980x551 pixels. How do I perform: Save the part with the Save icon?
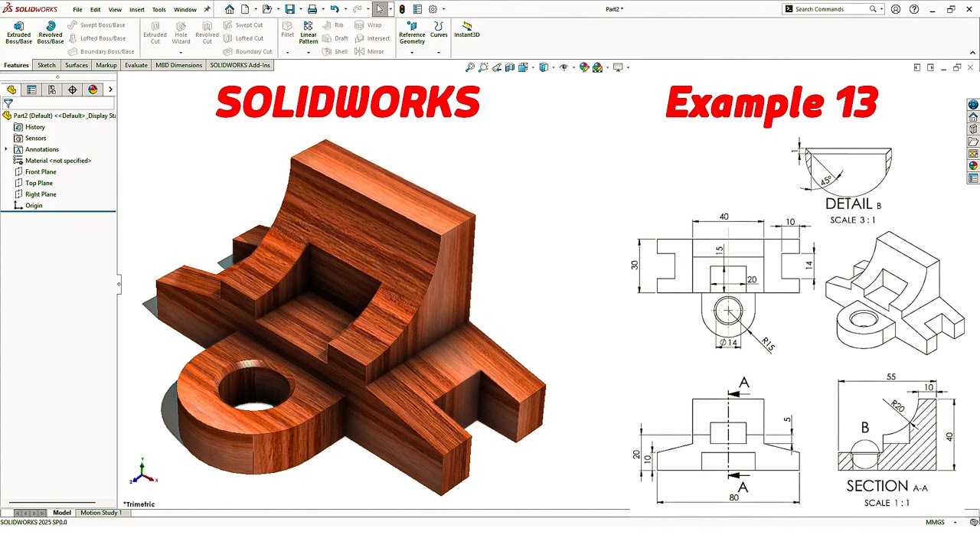point(289,9)
